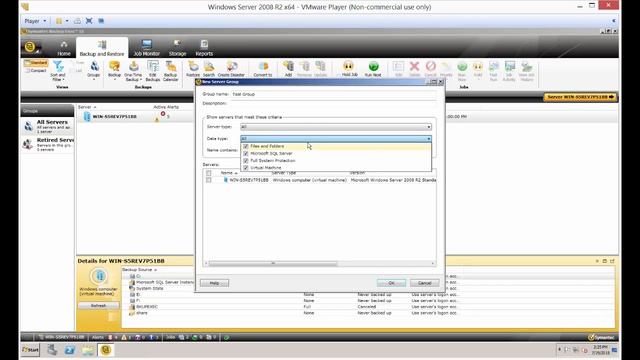Uncheck the Full System Protection checkbox
Viewport: 640px width, 360px height.
point(246,161)
